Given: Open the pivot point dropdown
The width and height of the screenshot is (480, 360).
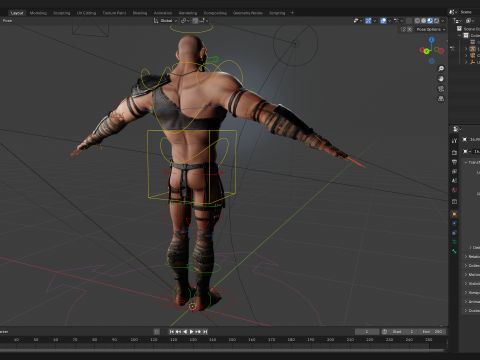Looking at the screenshot, I should [x=185, y=21].
